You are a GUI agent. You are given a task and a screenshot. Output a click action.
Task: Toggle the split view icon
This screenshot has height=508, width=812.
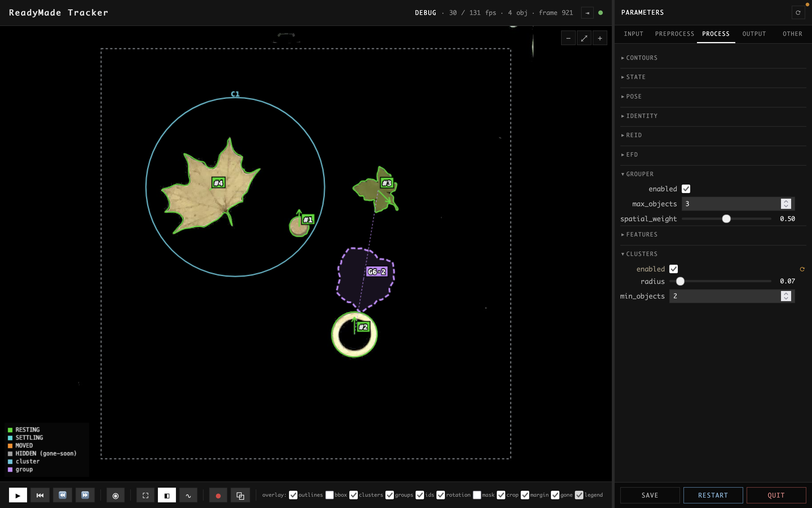167,495
